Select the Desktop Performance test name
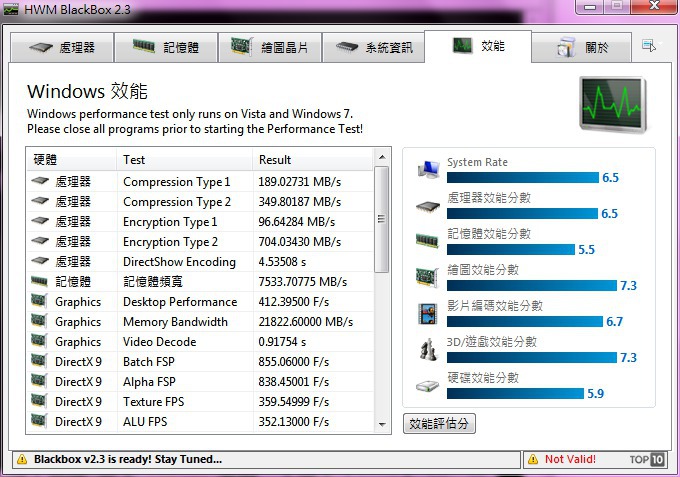The image size is (680, 477). click(180, 301)
